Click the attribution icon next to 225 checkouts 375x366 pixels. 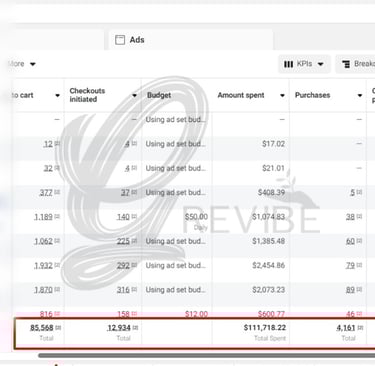coord(134,241)
